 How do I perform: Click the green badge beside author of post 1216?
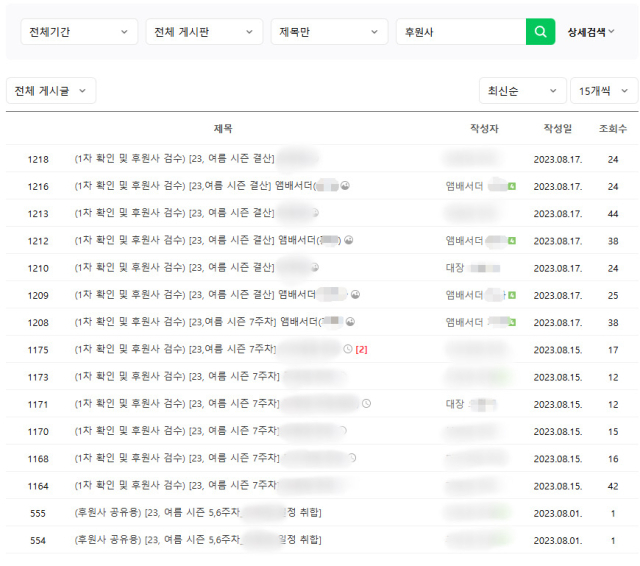coord(511,186)
